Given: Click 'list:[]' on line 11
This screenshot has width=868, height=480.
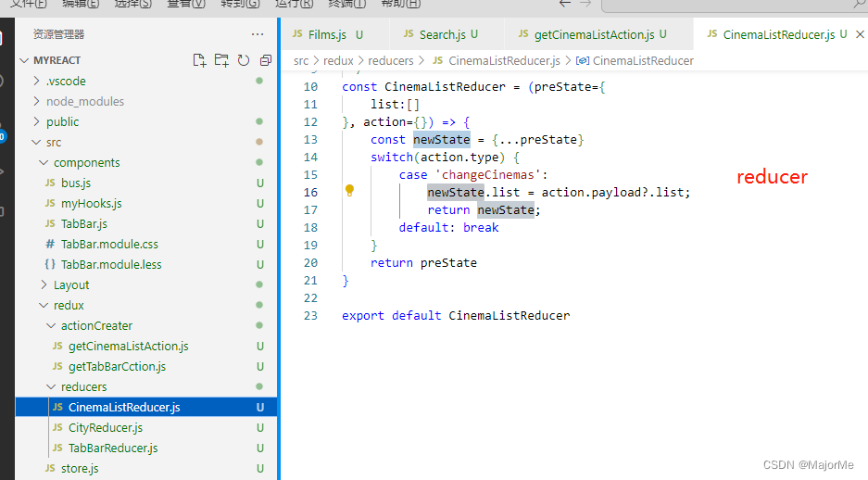Looking at the screenshot, I should pos(395,105).
